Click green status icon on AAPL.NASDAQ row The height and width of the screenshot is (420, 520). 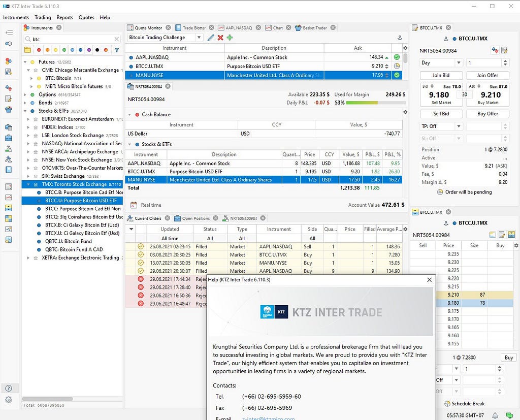(x=397, y=57)
